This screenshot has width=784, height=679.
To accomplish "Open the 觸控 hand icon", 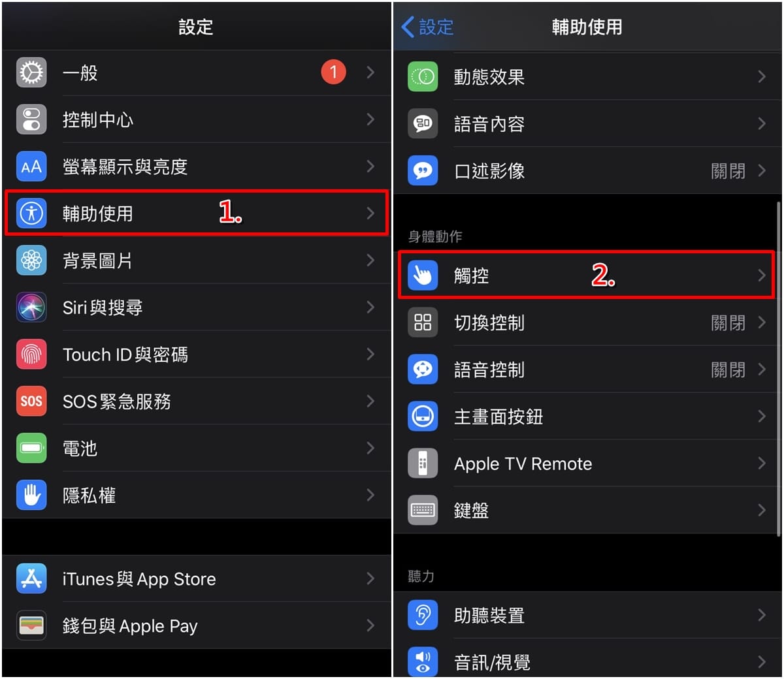I will pyautogui.click(x=423, y=276).
